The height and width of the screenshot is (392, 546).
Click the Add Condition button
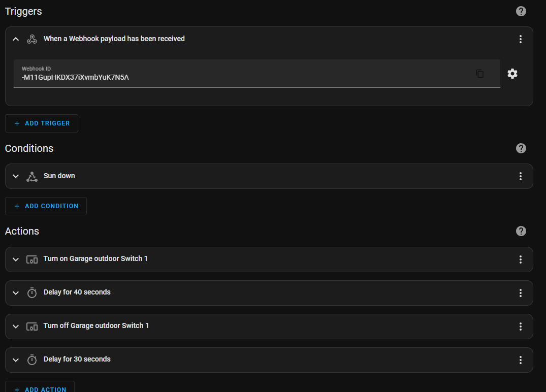(46, 206)
